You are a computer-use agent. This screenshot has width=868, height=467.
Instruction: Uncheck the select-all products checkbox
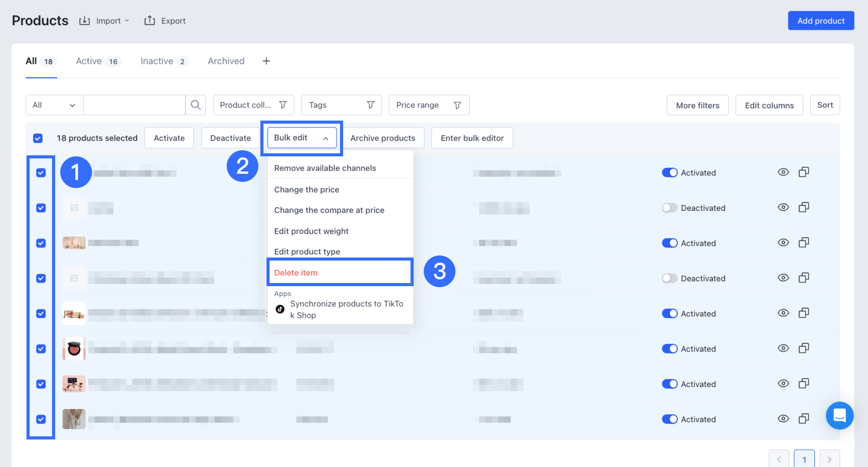[x=38, y=138]
